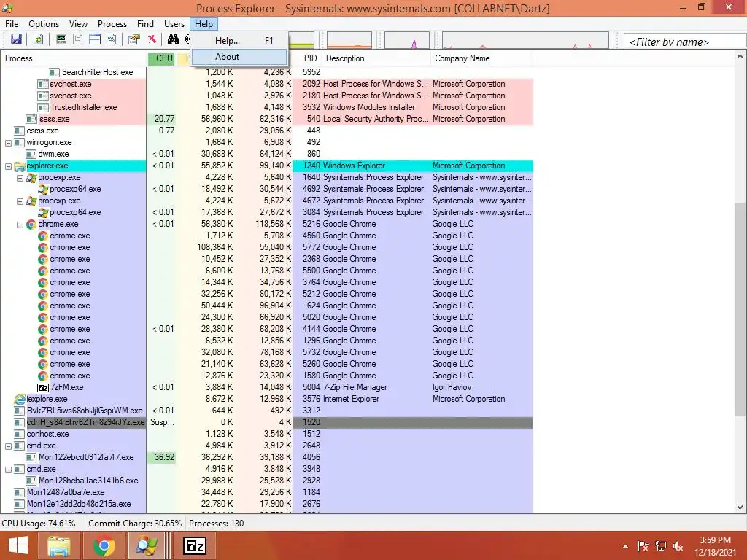Sort by the PID column header
The height and width of the screenshot is (560, 747).
pyautogui.click(x=307, y=58)
